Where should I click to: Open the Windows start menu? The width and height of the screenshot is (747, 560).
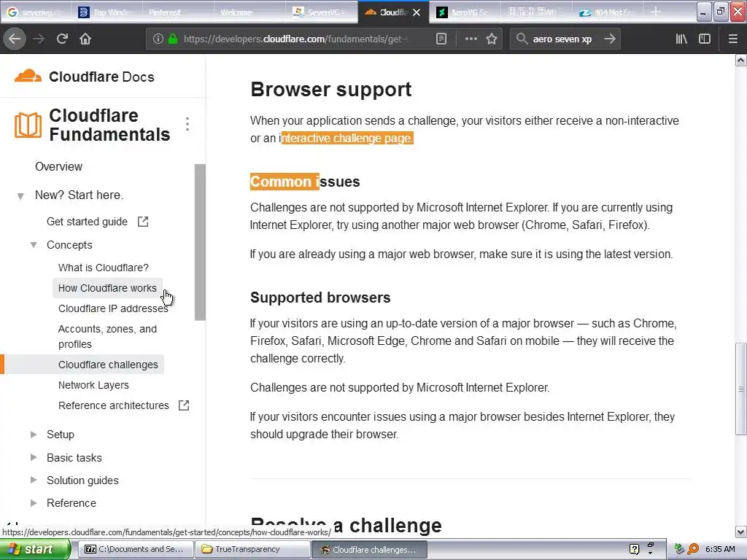tap(35, 549)
